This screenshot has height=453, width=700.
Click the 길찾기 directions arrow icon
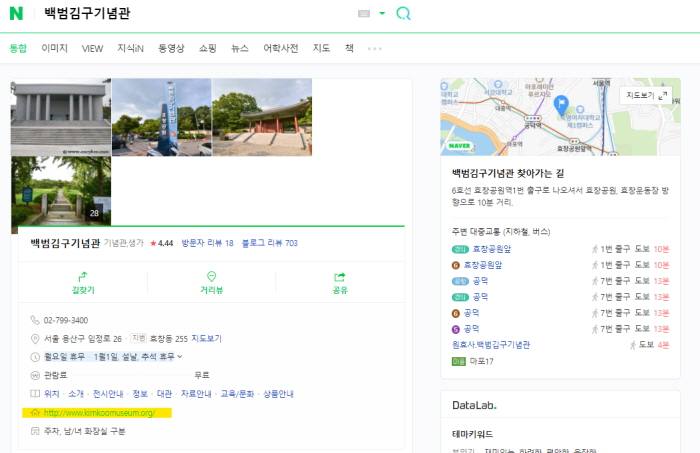tap(83, 277)
